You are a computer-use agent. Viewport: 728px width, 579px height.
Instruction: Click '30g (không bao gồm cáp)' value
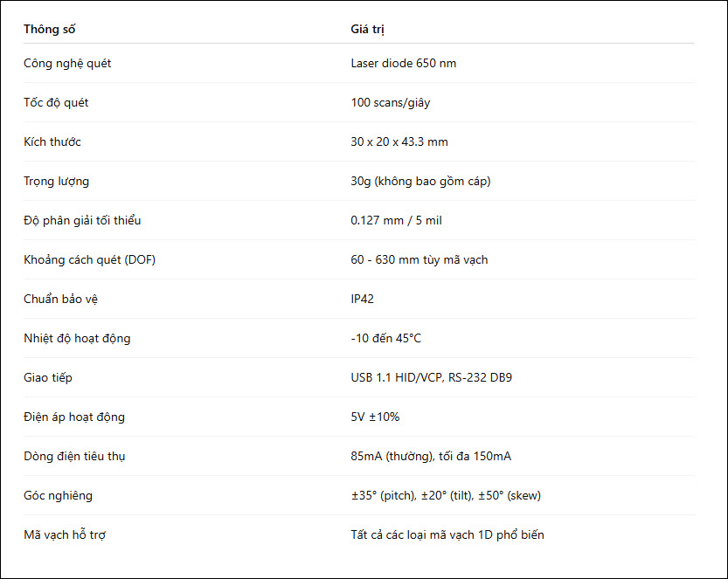[x=420, y=182]
